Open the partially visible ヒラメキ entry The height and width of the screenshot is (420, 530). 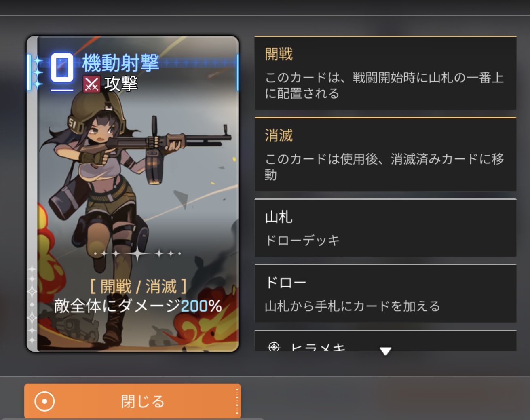[386, 341]
